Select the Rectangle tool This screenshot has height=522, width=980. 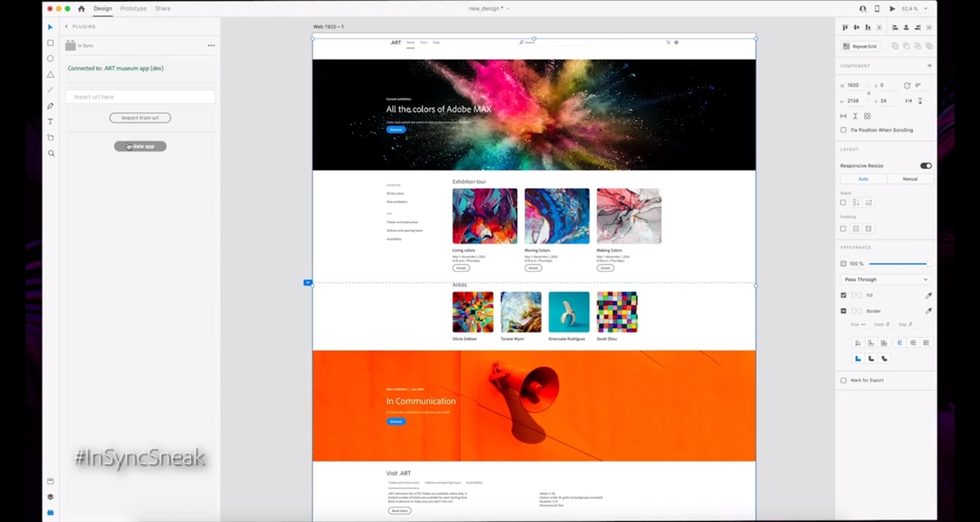click(x=50, y=42)
